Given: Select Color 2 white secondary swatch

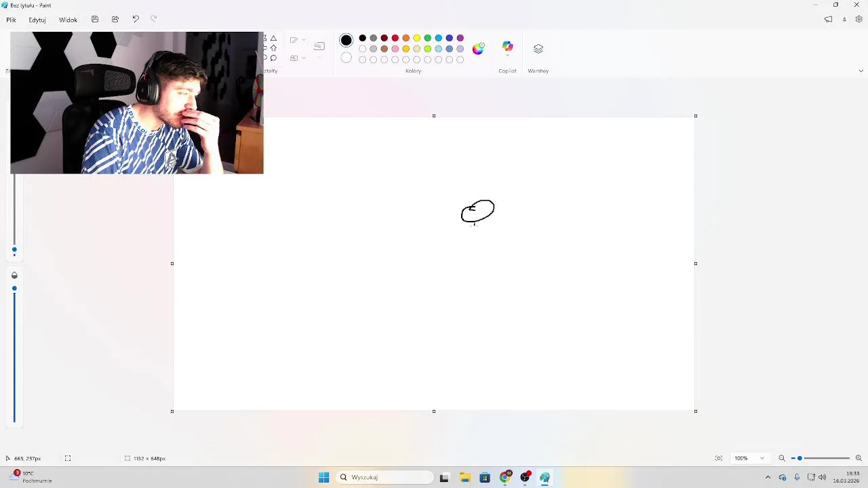Looking at the screenshot, I should 347,58.
